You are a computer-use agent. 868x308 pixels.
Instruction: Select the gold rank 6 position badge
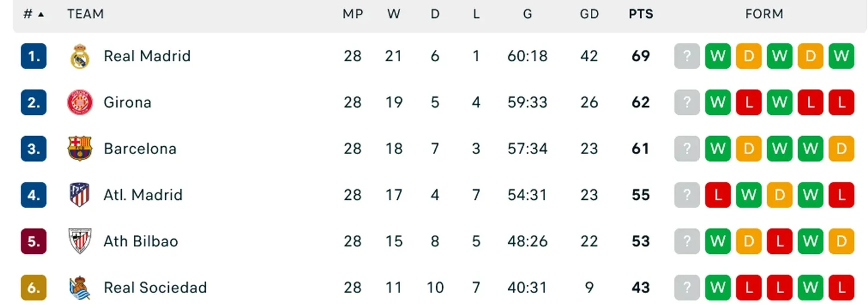pyautogui.click(x=33, y=288)
